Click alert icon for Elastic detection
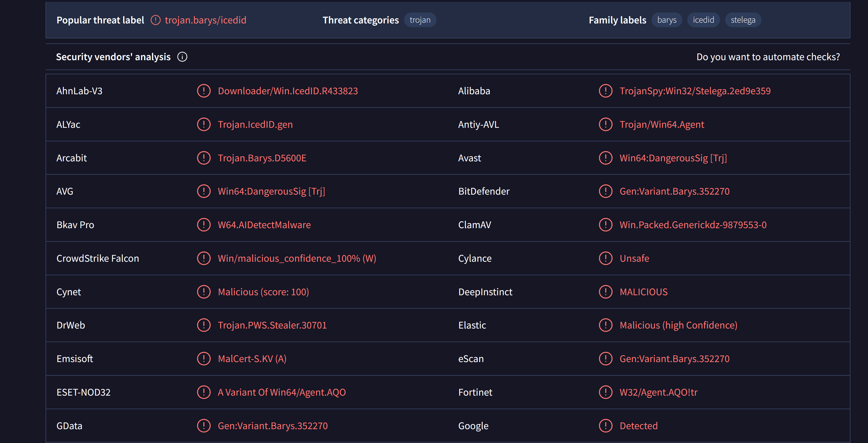 605,325
